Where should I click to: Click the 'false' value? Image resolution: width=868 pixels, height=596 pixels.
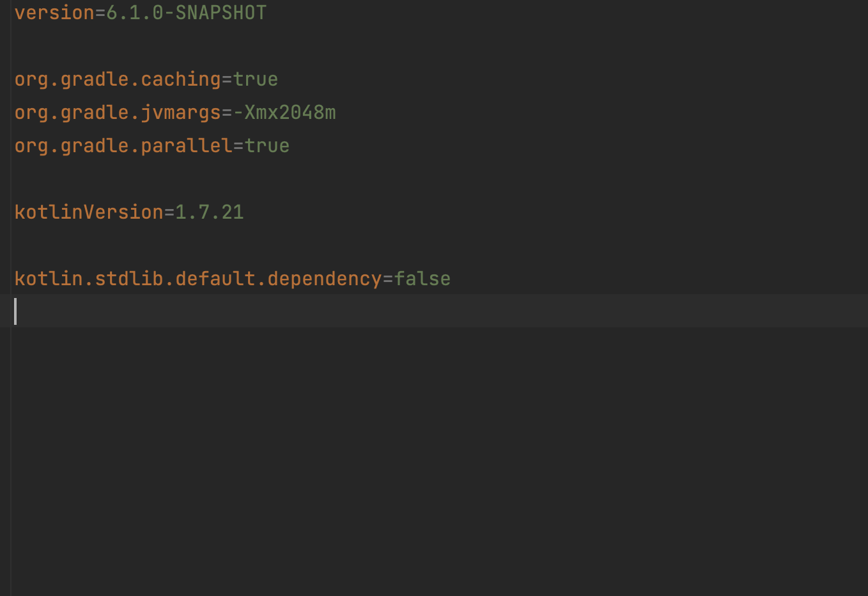[422, 279]
